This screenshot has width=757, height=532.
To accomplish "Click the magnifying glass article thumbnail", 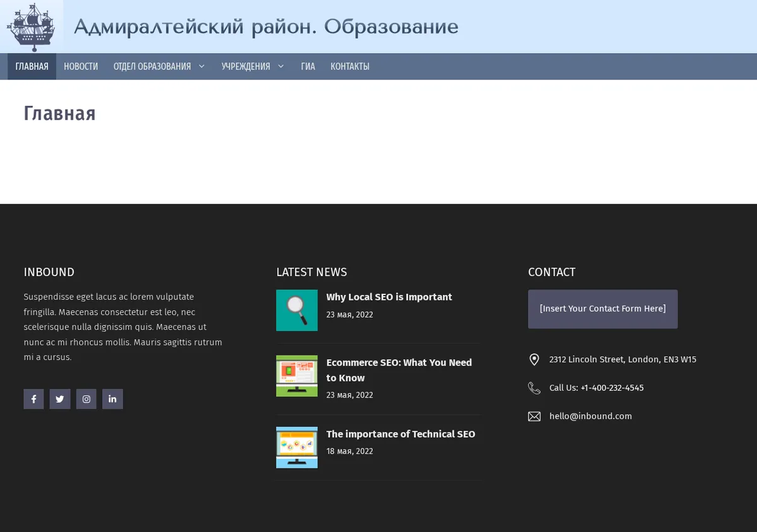I will point(297,310).
